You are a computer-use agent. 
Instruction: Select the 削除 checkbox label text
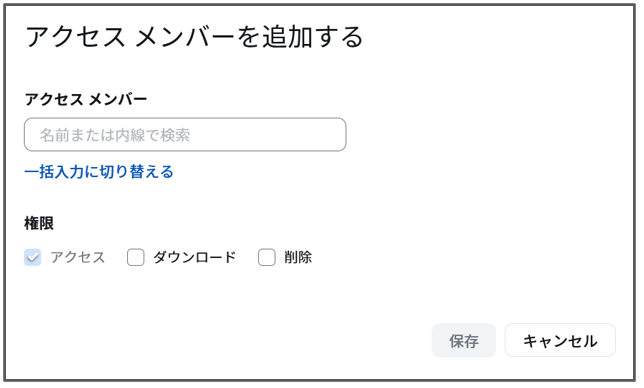point(298,257)
